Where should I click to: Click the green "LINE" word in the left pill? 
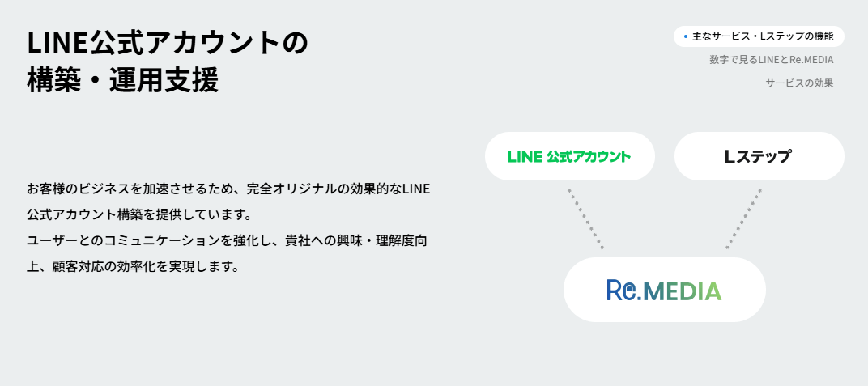(x=524, y=156)
